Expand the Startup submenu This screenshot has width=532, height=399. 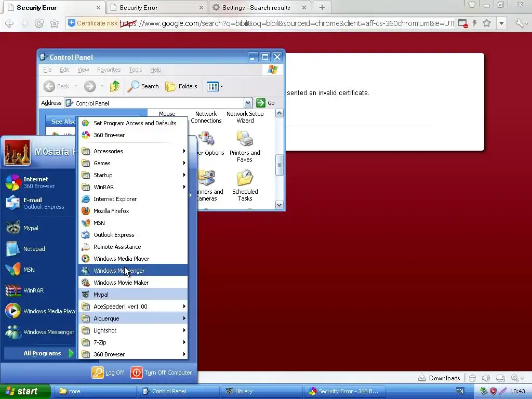pos(133,175)
